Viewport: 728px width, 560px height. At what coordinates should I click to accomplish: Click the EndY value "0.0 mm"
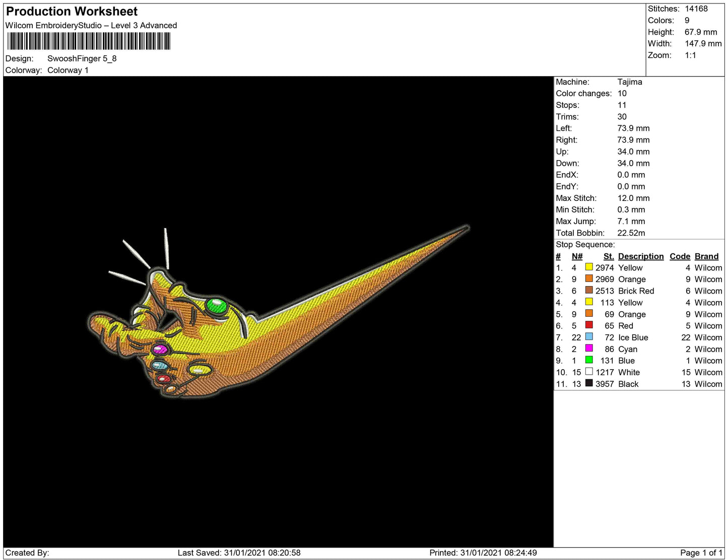coord(631,186)
